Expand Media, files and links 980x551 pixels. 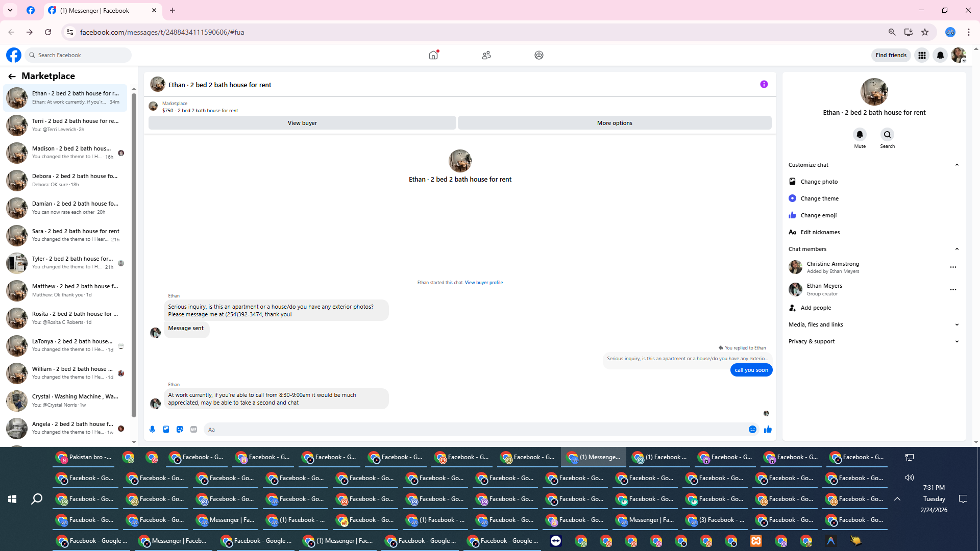pyautogui.click(x=957, y=324)
